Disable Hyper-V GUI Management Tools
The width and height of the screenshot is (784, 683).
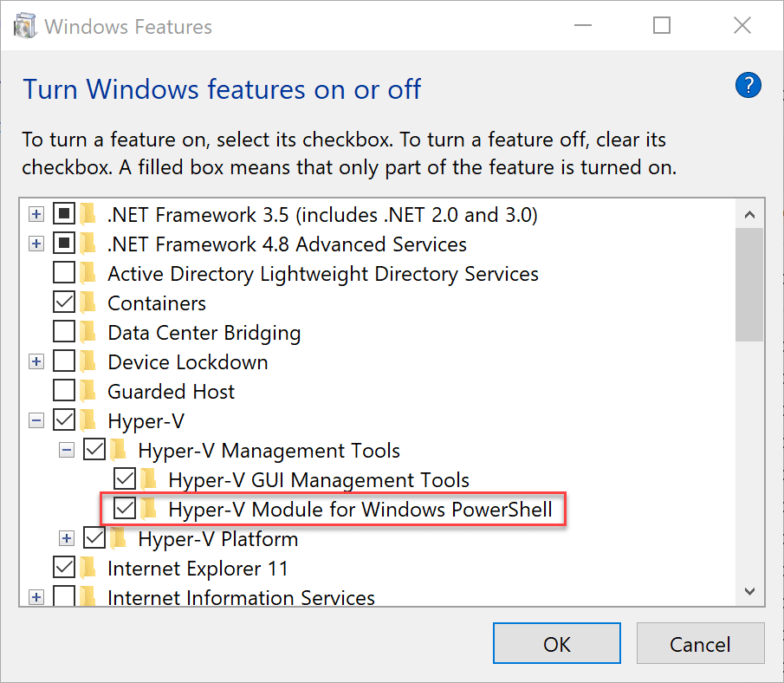point(125,479)
